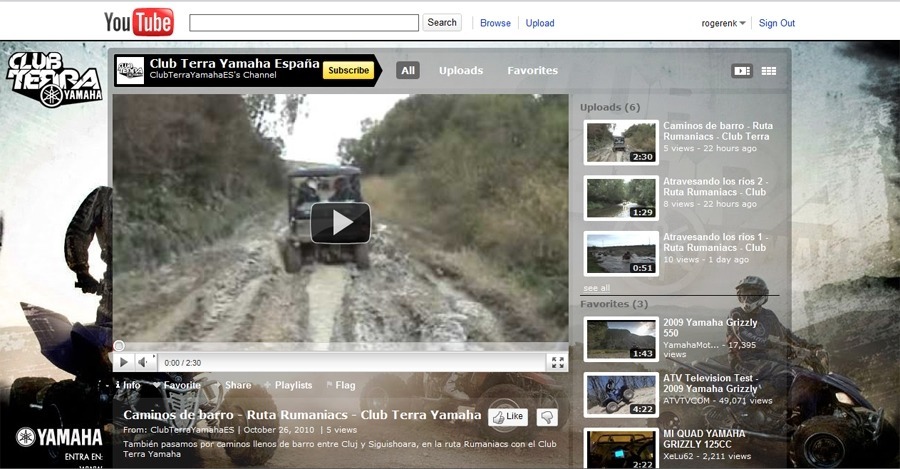Click Sign Out

(777, 23)
